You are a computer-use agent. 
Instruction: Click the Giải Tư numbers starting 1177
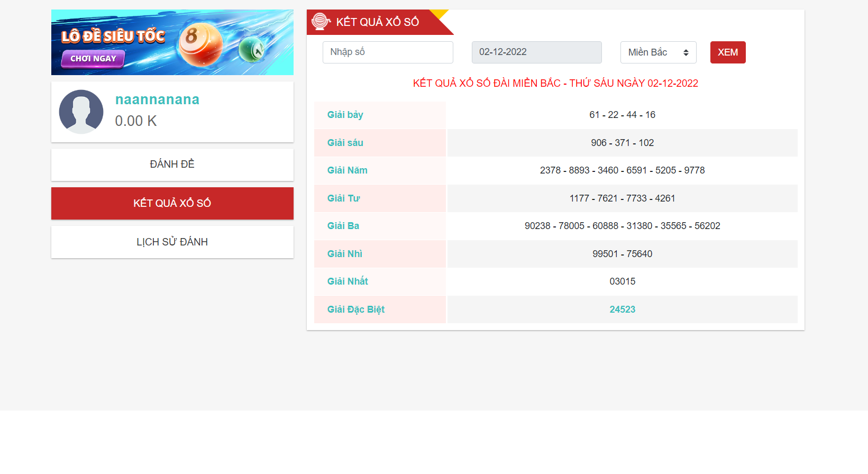[x=623, y=198]
